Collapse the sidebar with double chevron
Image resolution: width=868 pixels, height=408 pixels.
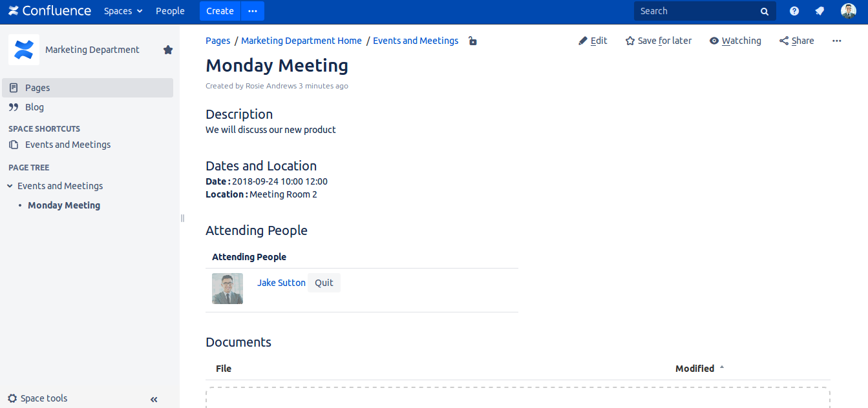[x=154, y=400]
